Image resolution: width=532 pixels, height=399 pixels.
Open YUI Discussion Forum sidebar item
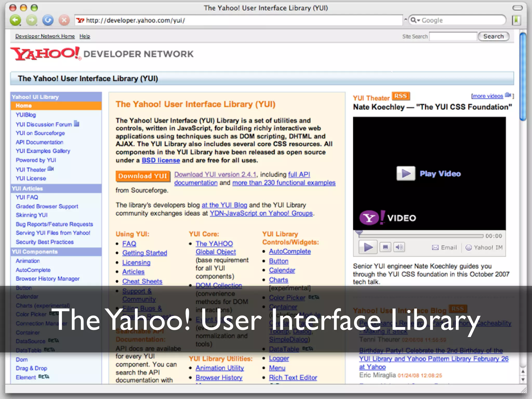pyautogui.click(x=44, y=124)
